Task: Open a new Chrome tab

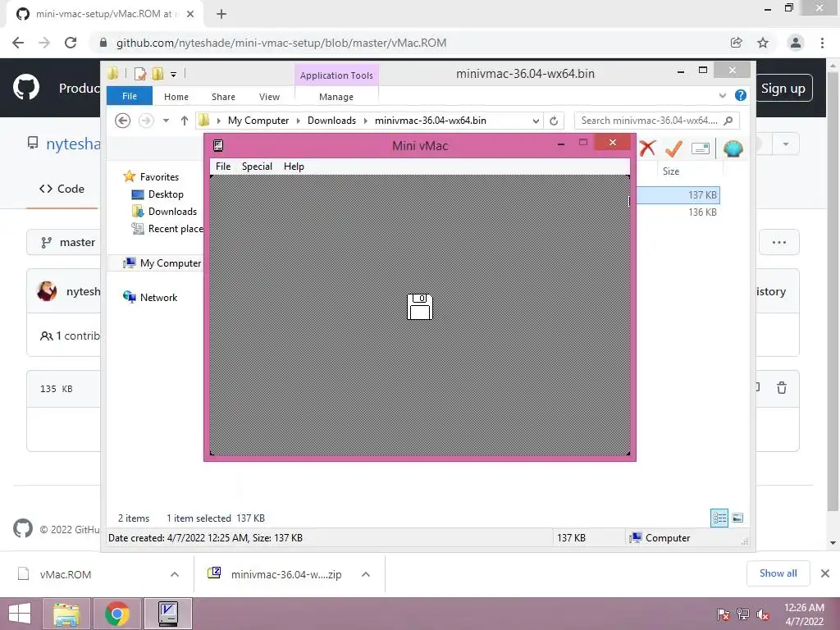Action: pos(221,14)
